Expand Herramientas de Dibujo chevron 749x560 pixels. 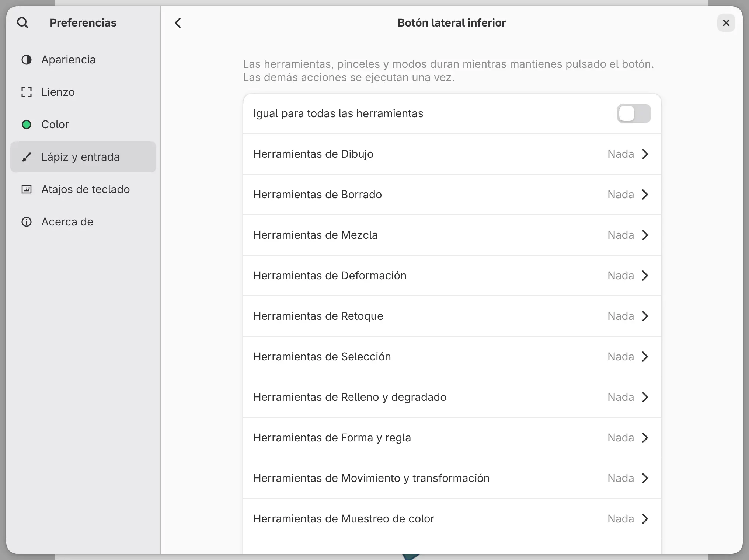point(645,154)
